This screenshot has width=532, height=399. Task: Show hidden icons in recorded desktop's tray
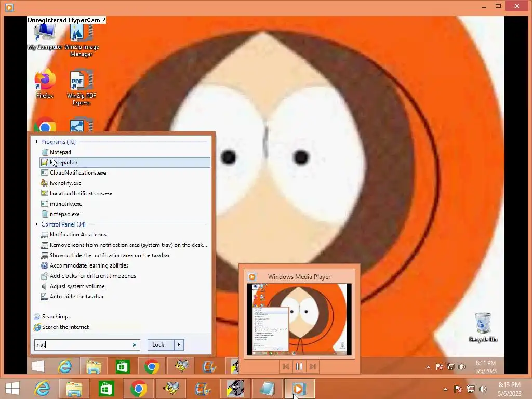click(428, 367)
